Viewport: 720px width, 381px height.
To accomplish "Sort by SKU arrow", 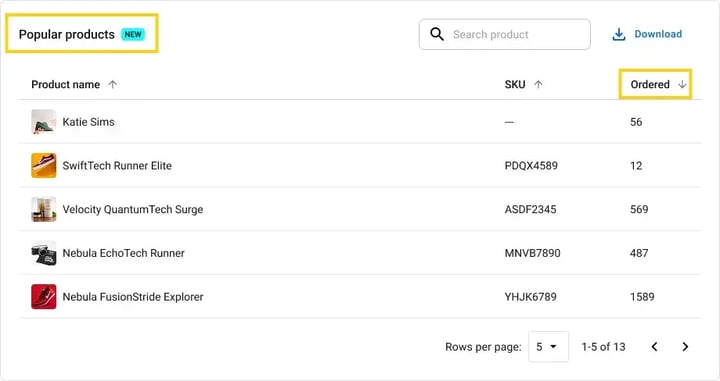I will (x=538, y=84).
